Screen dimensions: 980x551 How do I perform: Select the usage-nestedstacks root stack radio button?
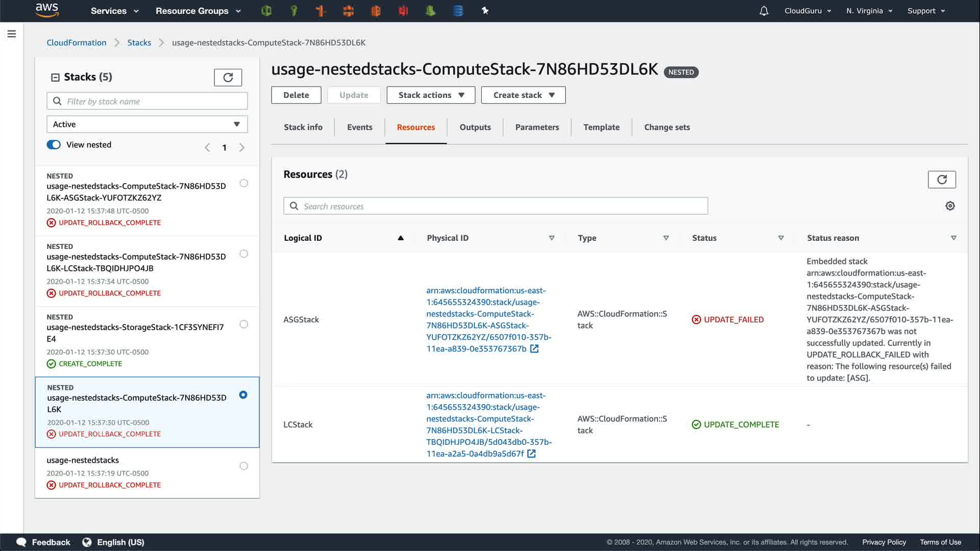[243, 466]
